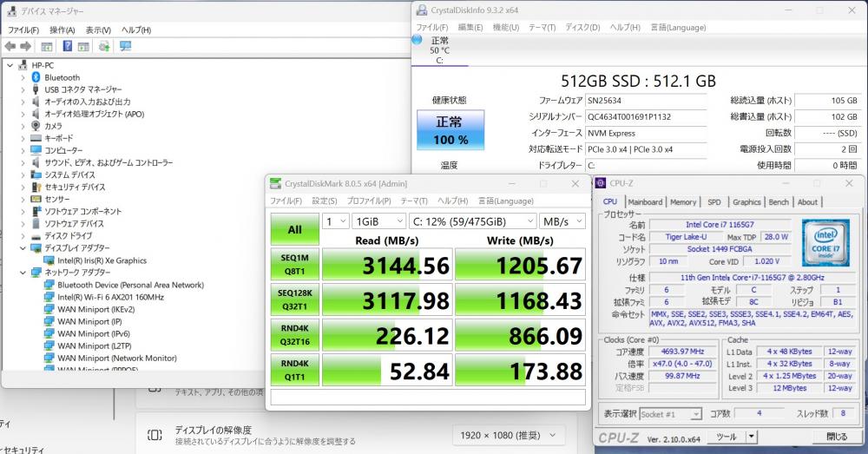Switch to the Graphics tab in CPU-Z
868x454 pixels.
(746, 202)
